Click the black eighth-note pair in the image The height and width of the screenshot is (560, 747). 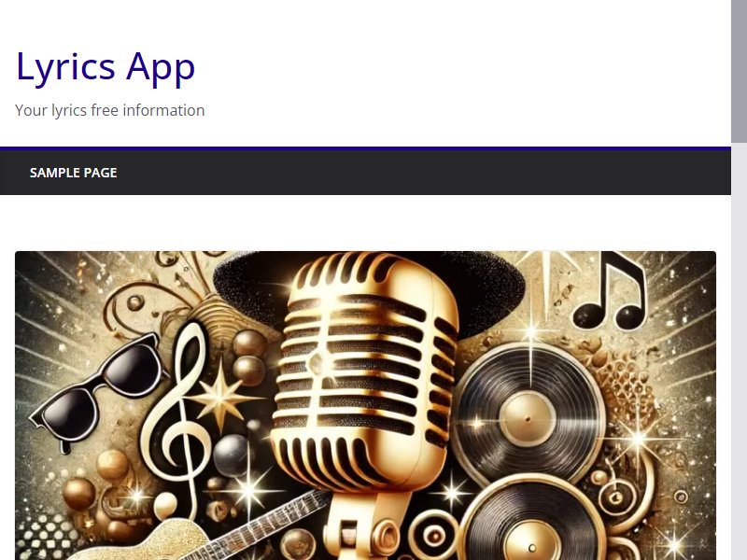(611, 290)
